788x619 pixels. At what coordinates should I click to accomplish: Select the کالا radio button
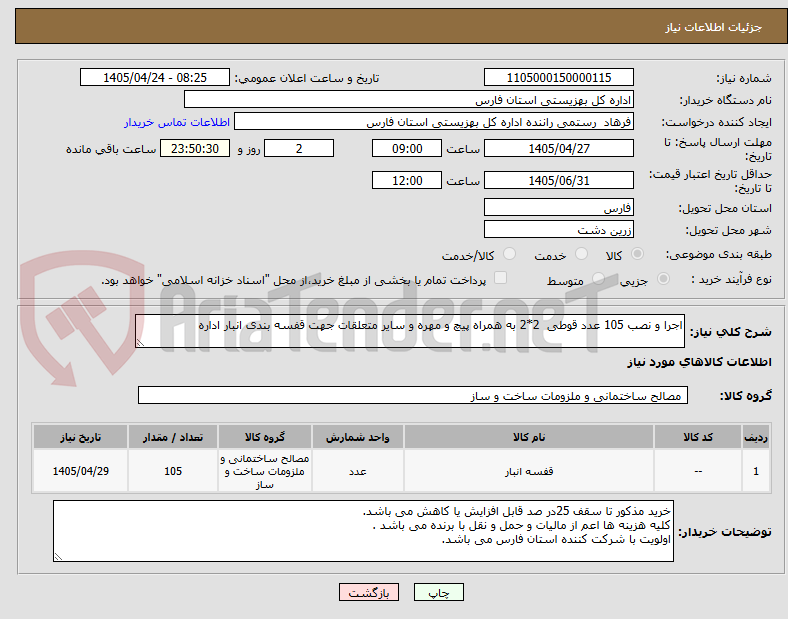pos(637,254)
